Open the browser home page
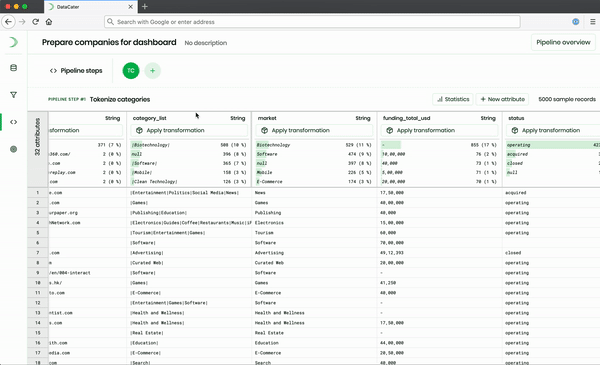Screen dimensions: 600x365 point(49,22)
